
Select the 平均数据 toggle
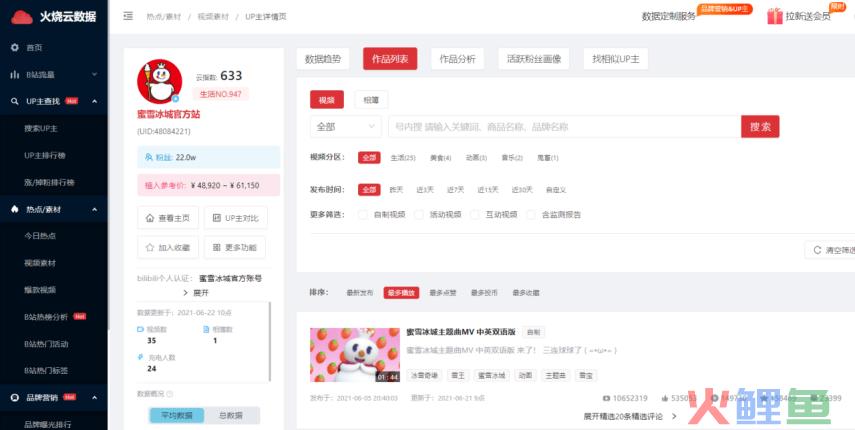pyautogui.click(x=177, y=416)
